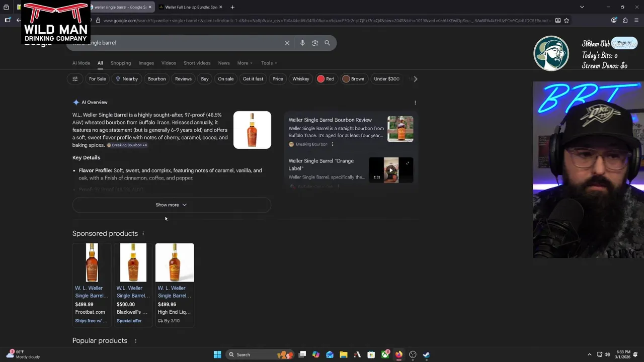Expand AI Overview with Show more
The width and height of the screenshot is (644, 362).
point(172,205)
